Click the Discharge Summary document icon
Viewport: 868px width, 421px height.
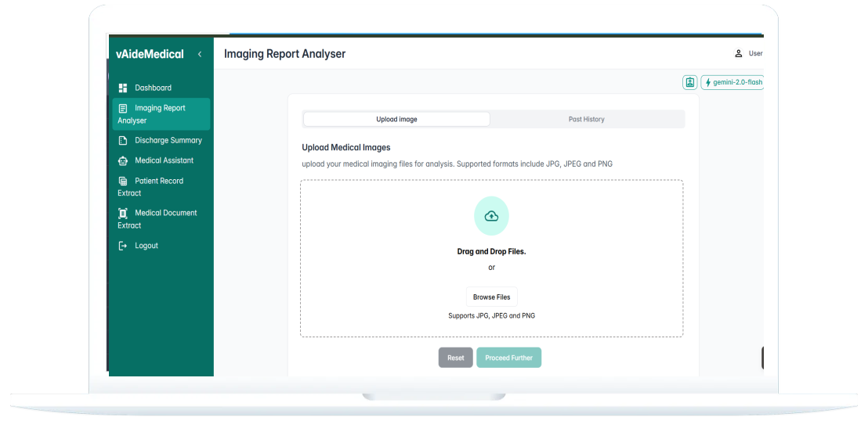tap(122, 141)
